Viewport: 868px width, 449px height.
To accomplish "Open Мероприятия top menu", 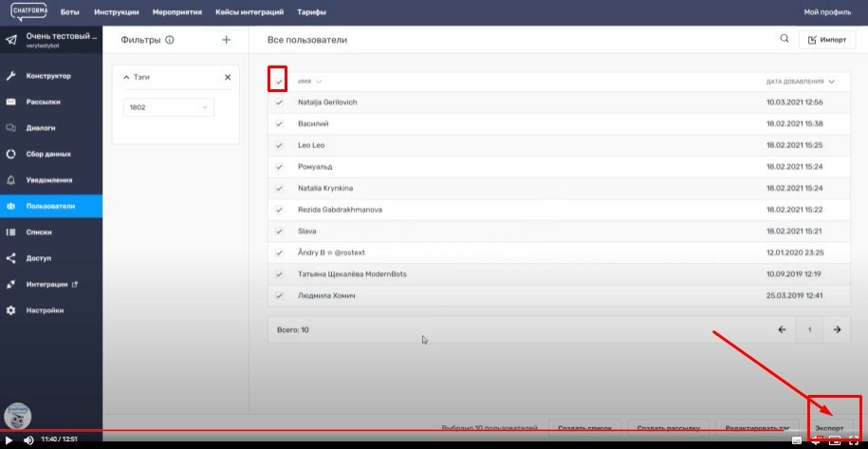I will [177, 12].
